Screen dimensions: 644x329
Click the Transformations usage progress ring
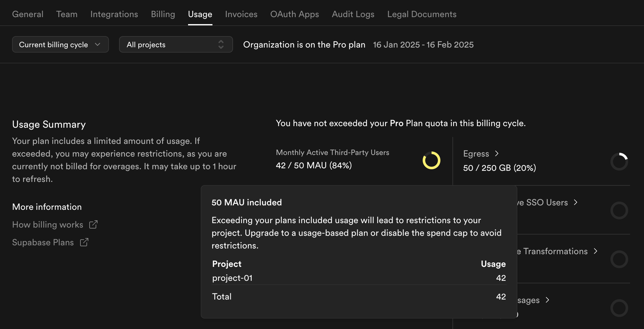619,259
